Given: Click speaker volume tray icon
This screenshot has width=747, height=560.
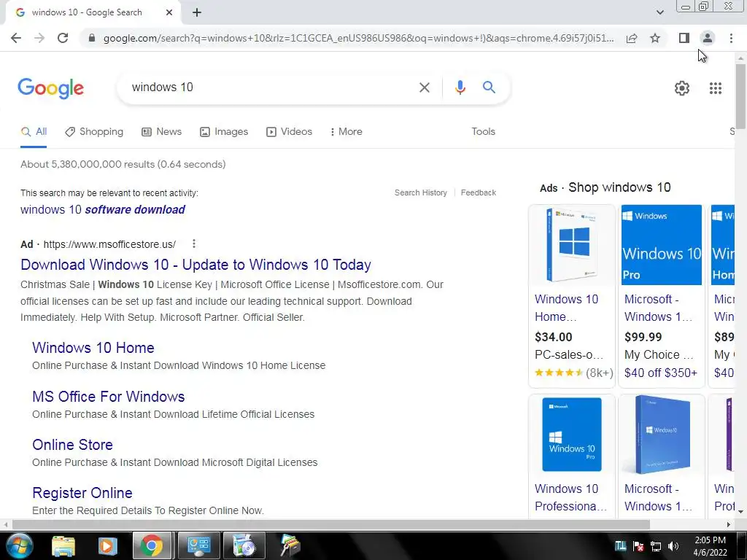Looking at the screenshot, I should [673, 546].
